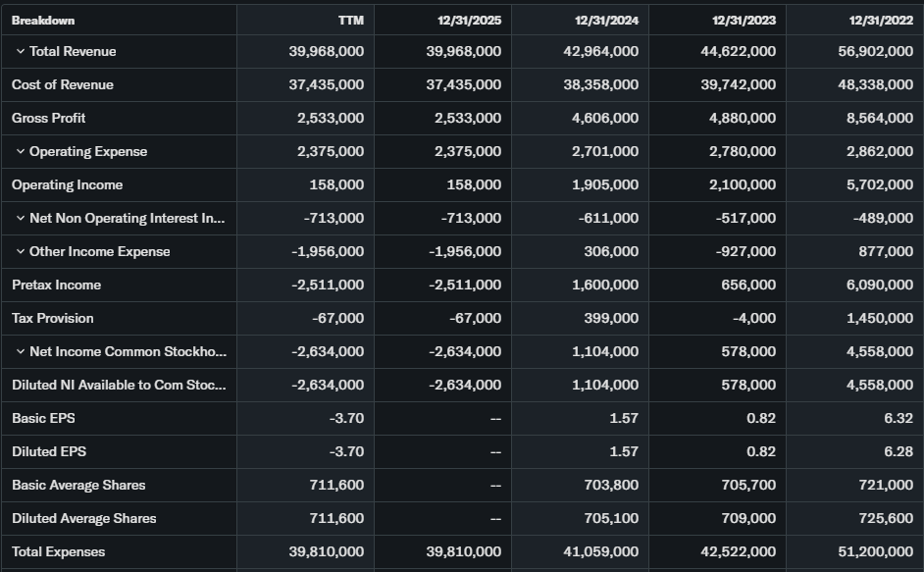Click the Cost of Revenue row label
Screen dimensions: 924x572
(63, 84)
